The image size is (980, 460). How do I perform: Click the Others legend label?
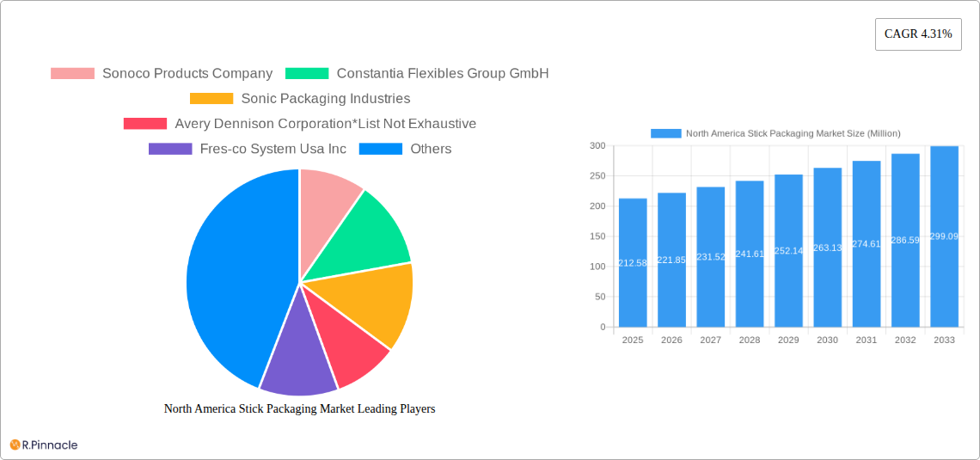point(431,149)
